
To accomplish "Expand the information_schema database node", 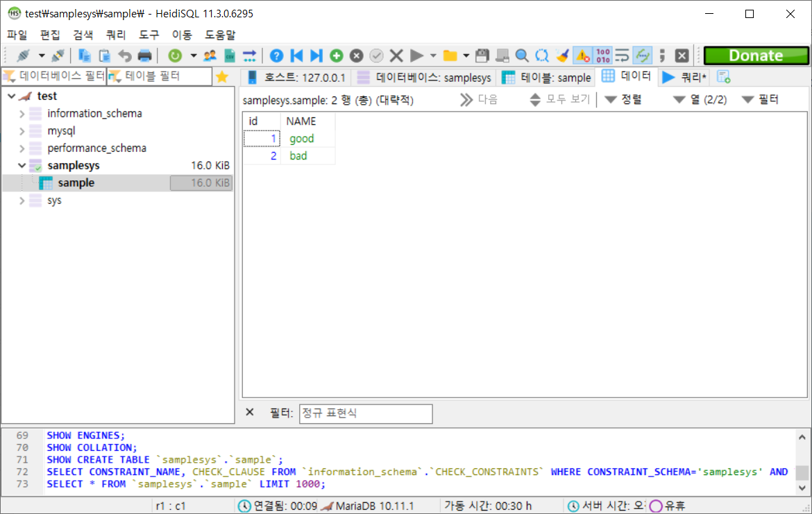I will pyautogui.click(x=22, y=114).
